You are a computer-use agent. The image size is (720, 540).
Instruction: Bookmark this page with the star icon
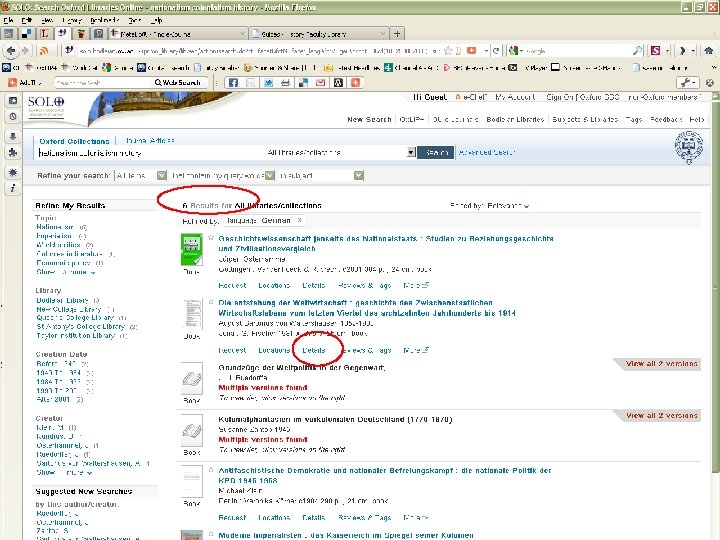pyautogui.click(x=449, y=51)
